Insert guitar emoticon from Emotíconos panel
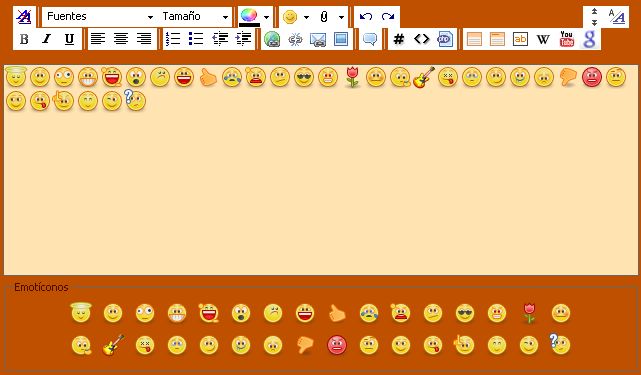This screenshot has width=641, height=375. click(113, 345)
